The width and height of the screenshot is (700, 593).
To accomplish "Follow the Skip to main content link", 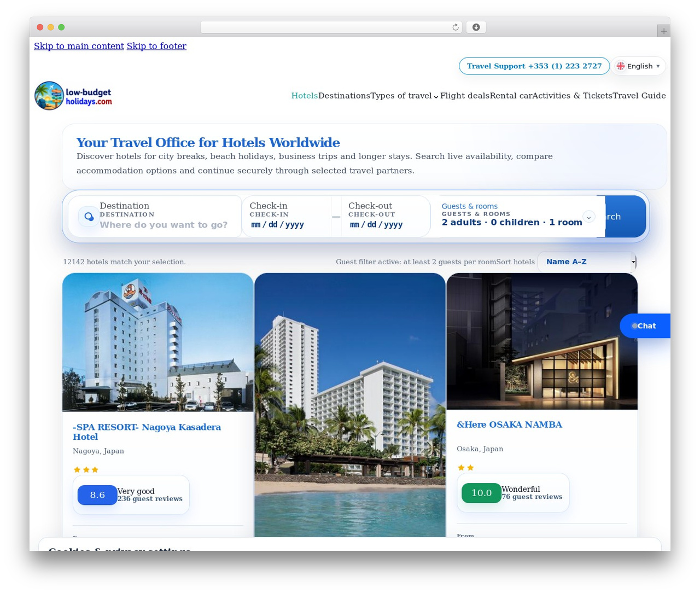I will point(79,46).
